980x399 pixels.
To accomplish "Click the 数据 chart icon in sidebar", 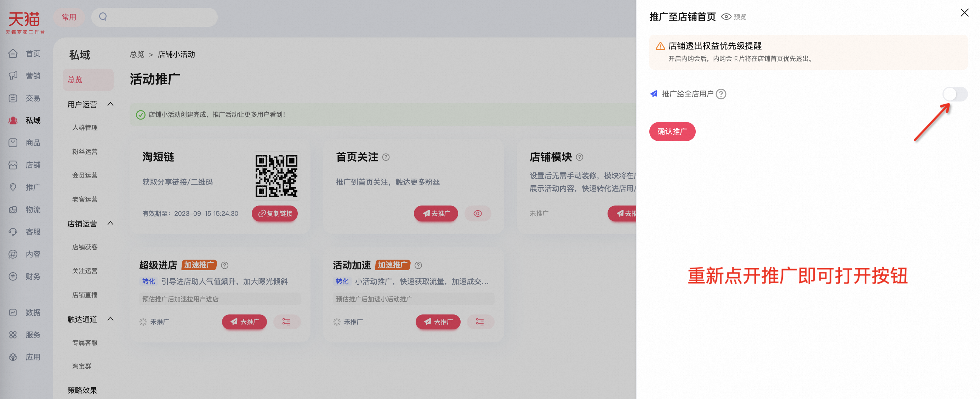I will click(x=13, y=312).
